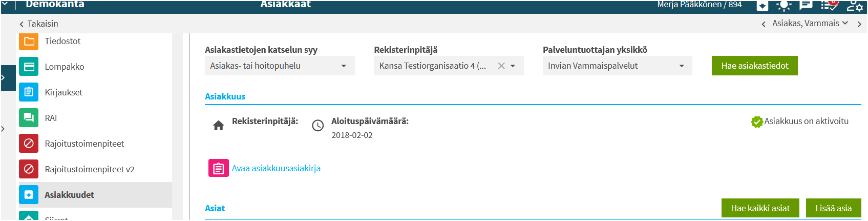Viewport: 868px width, 221px height.
Task: Toggle brightness sun icon in header
Action: [x=784, y=6]
